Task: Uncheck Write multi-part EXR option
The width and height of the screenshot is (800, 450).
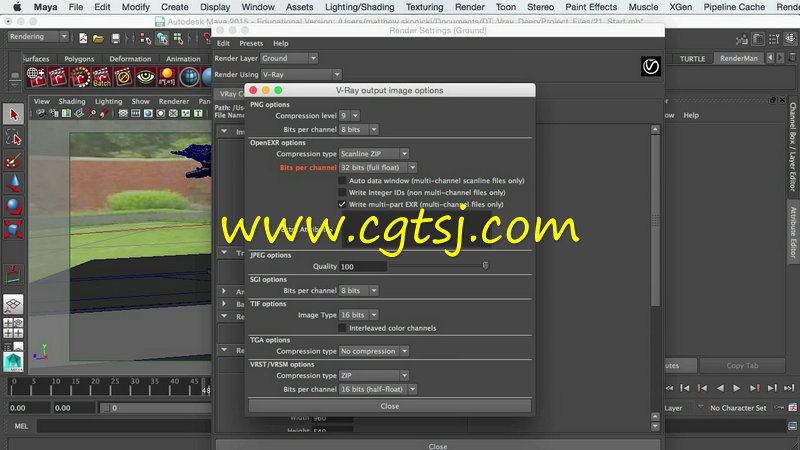Action: tap(342, 204)
